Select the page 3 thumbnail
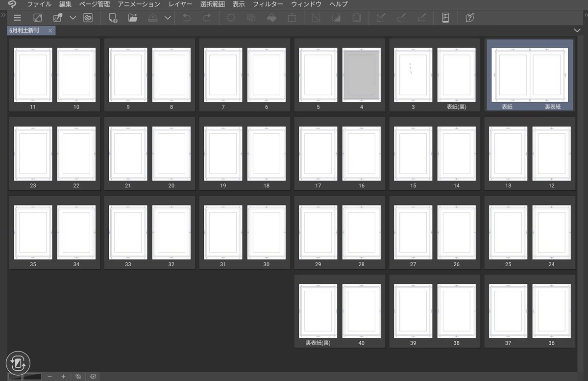This screenshot has width=588, height=381. pos(413,75)
